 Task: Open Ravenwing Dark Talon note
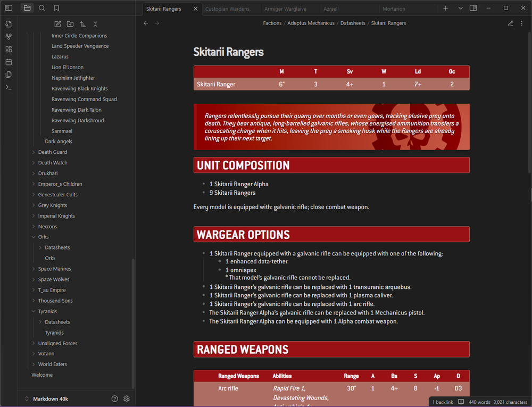pyautogui.click(x=76, y=110)
